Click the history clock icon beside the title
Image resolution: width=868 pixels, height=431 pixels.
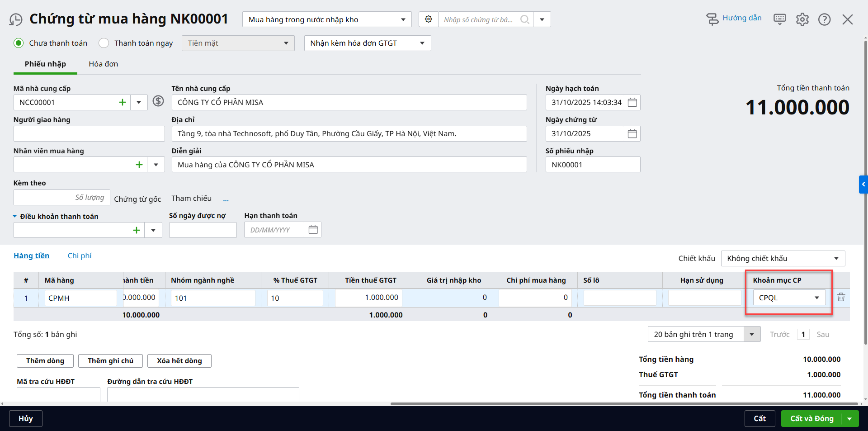[x=16, y=20]
